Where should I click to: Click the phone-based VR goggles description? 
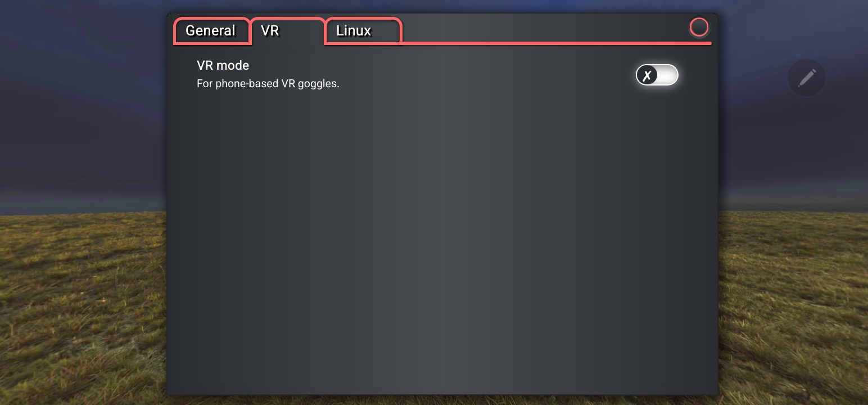click(268, 84)
